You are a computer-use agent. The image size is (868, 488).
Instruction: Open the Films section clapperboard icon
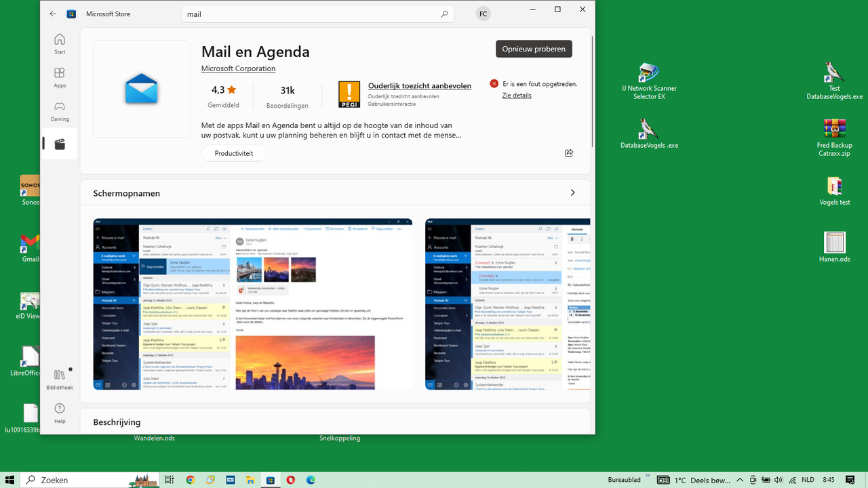pyautogui.click(x=60, y=144)
